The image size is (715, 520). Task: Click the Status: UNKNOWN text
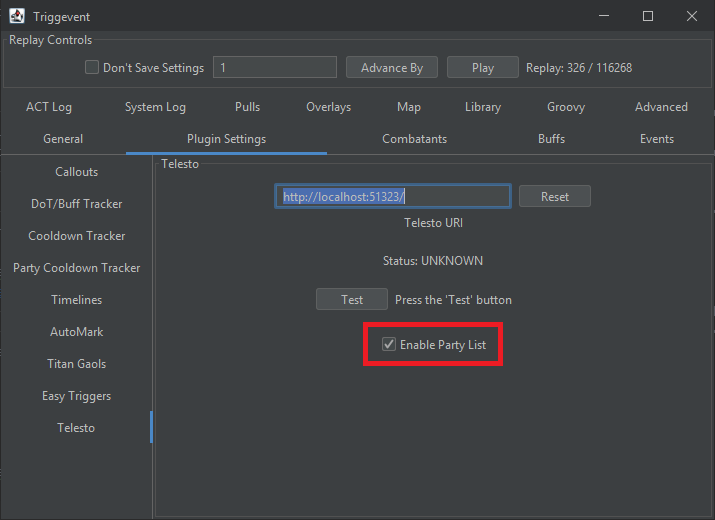coord(433,260)
